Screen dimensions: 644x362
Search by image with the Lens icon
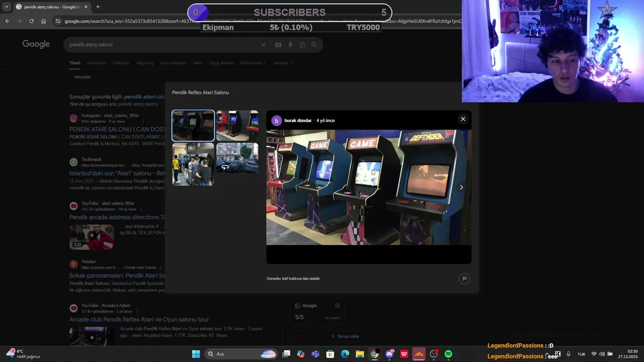[x=302, y=45]
